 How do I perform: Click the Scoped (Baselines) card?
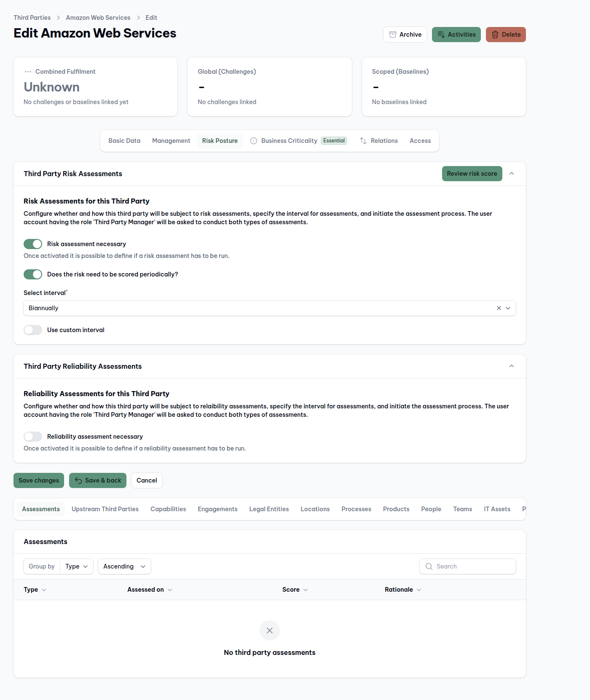point(444,87)
